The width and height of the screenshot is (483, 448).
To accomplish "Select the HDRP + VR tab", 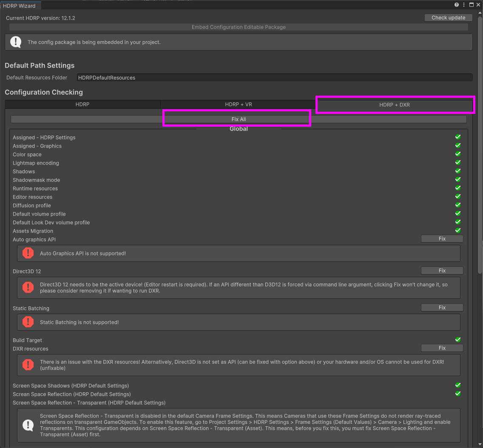I will (239, 105).
